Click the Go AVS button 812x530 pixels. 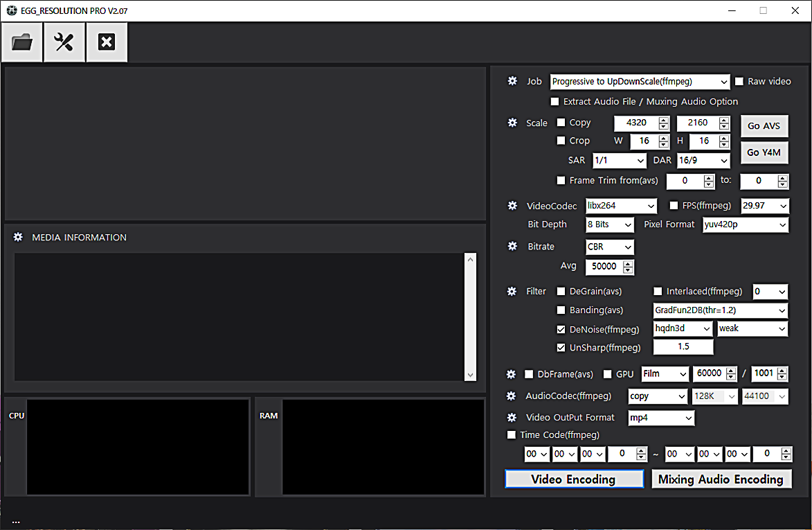(x=764, y=126)
